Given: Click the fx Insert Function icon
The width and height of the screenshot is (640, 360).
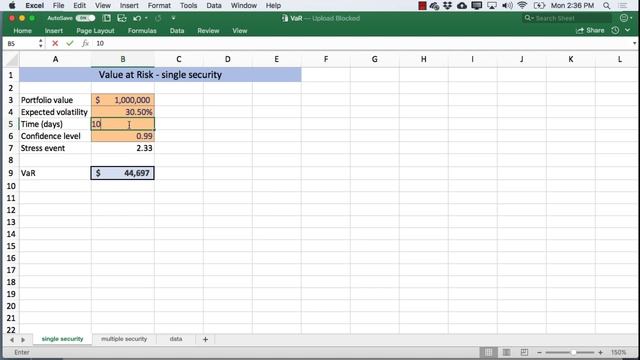Looking at the screenshot, I should pyautogui.click(x=85, y=43).
